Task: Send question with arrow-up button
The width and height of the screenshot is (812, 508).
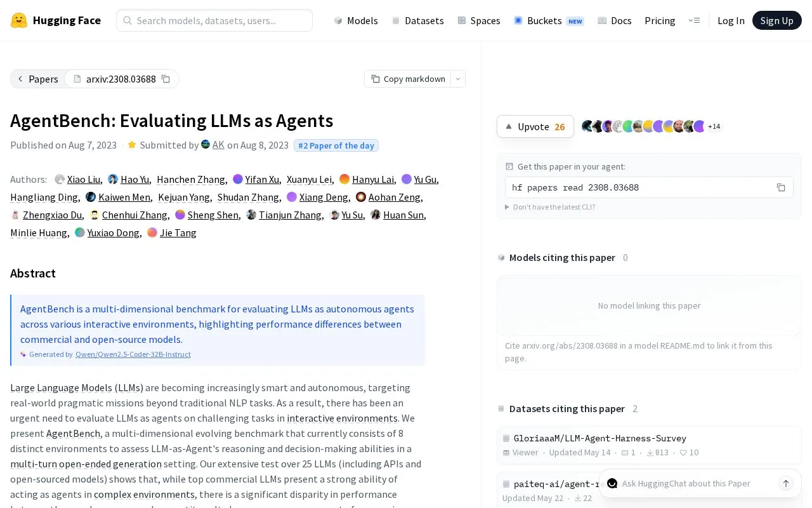Action: pyautogui.click(x=785, y=483)
